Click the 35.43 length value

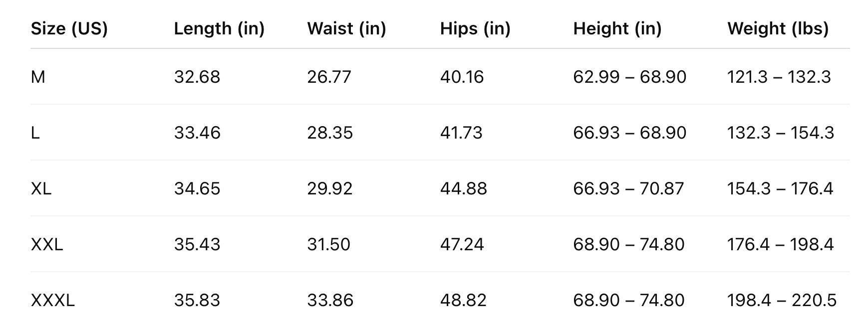(197, 244)
